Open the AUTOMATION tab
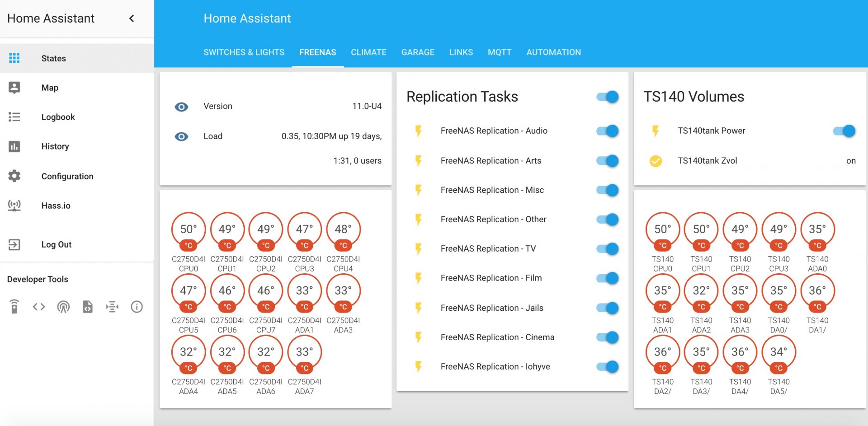Screen dimensions: 868x426 tap(553, 52)
